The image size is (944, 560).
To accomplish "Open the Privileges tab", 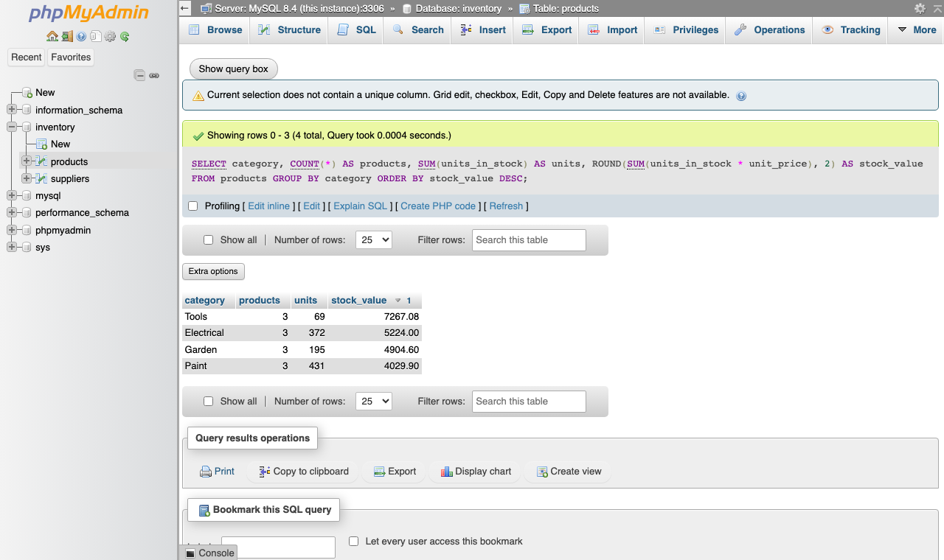I will 685,30.
